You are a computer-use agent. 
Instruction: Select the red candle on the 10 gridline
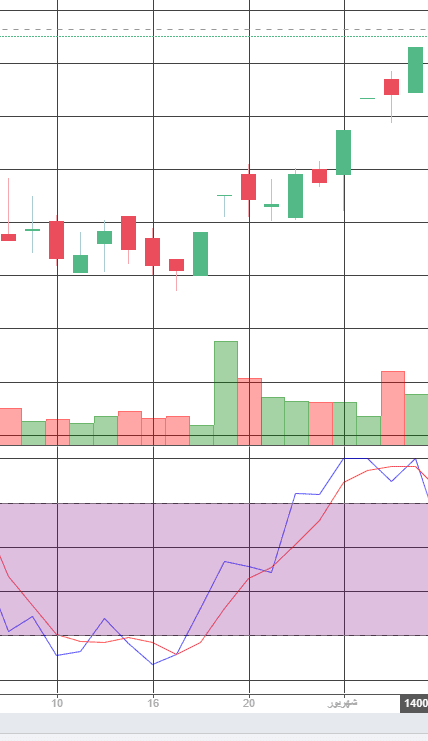coord(57,240)
